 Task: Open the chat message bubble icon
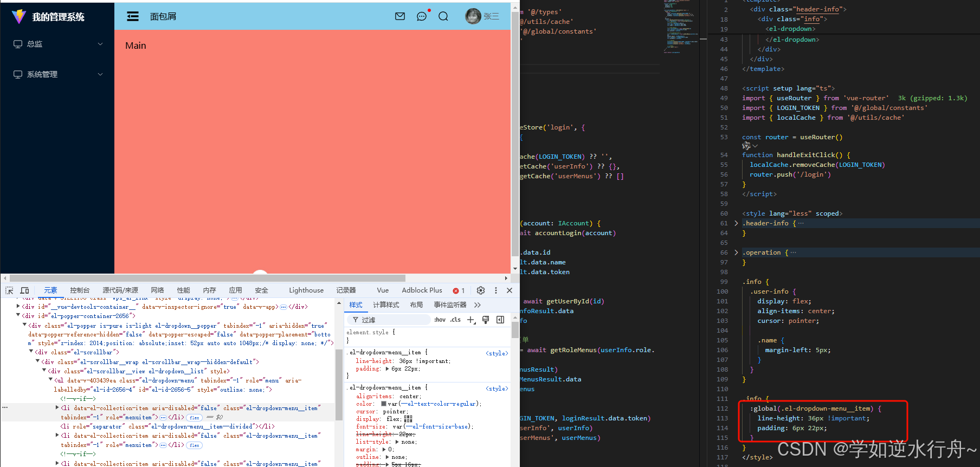[422, 16]
